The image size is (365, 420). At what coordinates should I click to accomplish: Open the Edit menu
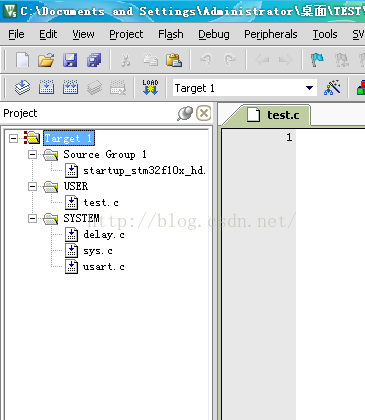(48, 34)
